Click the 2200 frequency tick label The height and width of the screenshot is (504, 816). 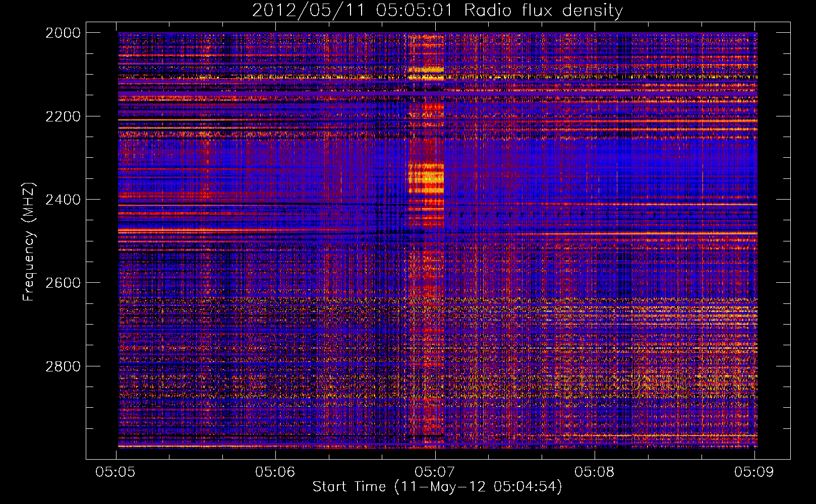point(63,116)
